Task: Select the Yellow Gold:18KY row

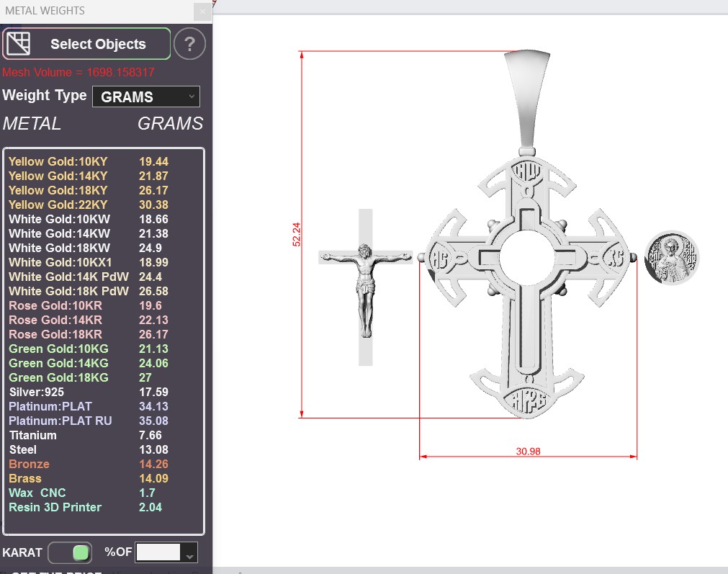Action: tap(89, 190)
